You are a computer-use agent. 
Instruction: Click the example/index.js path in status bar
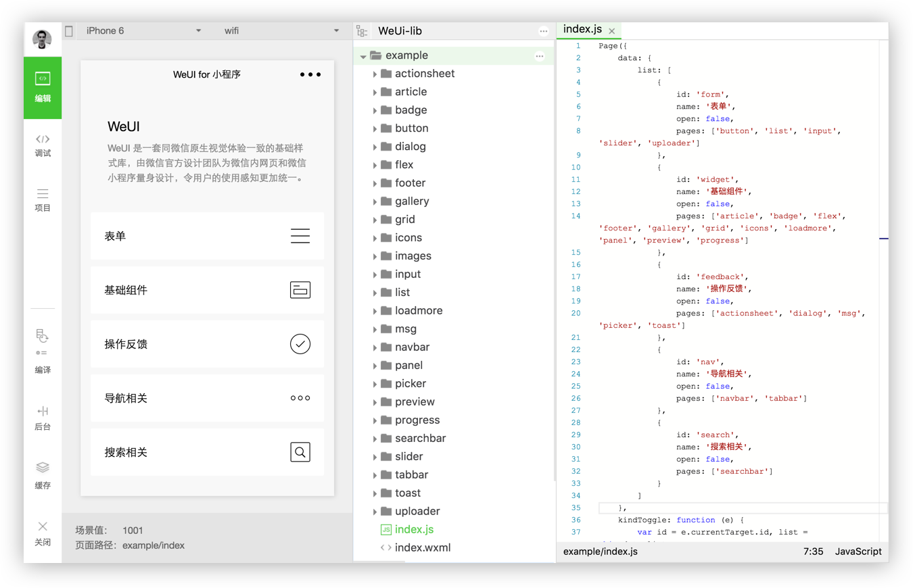click(x=600, y=552)
